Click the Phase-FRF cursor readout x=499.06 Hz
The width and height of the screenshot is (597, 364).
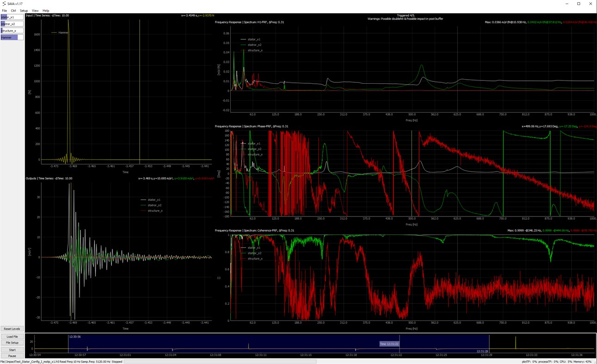click(x=558, y=126)
